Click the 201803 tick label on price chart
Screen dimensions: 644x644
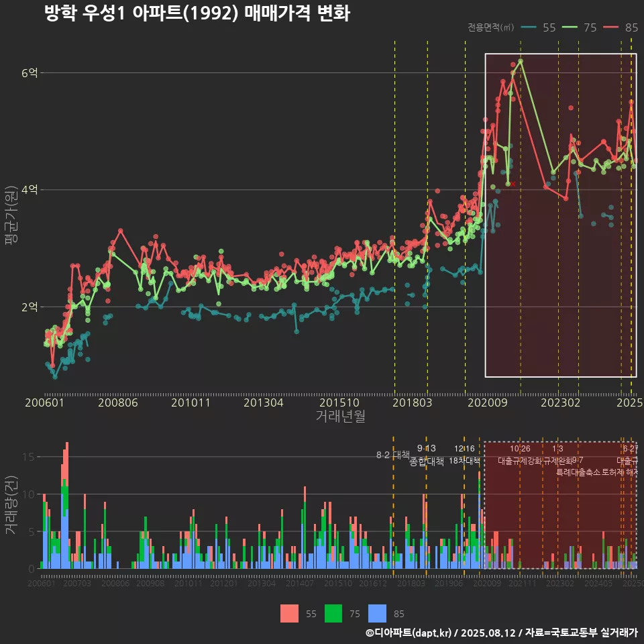(413, 402)
